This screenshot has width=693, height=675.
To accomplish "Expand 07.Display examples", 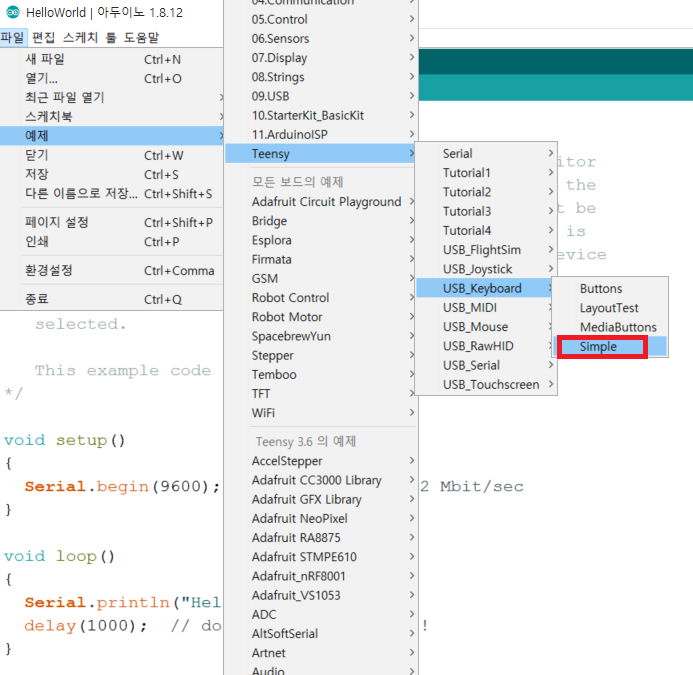I will [x=321, y=58].
